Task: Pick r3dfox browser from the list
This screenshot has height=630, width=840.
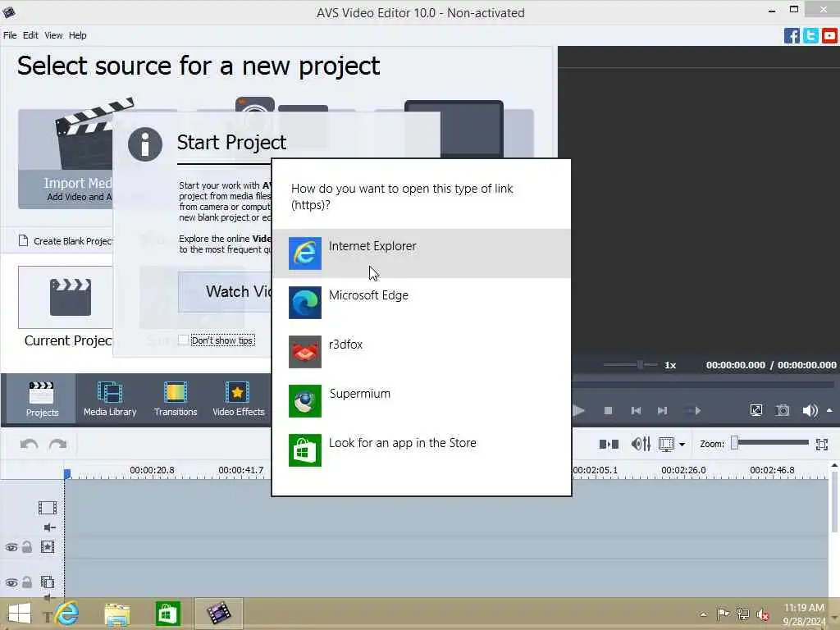Action: click(422, 351)
